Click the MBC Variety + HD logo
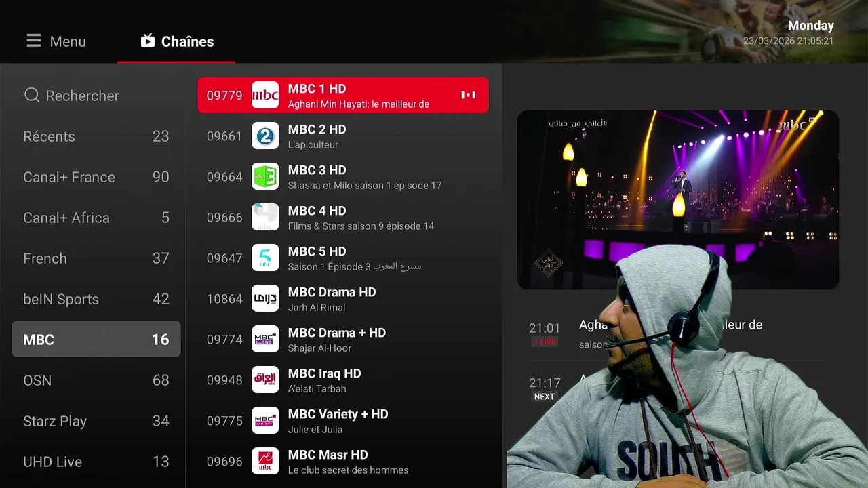The image size is (868, 488). pos(265,420)
